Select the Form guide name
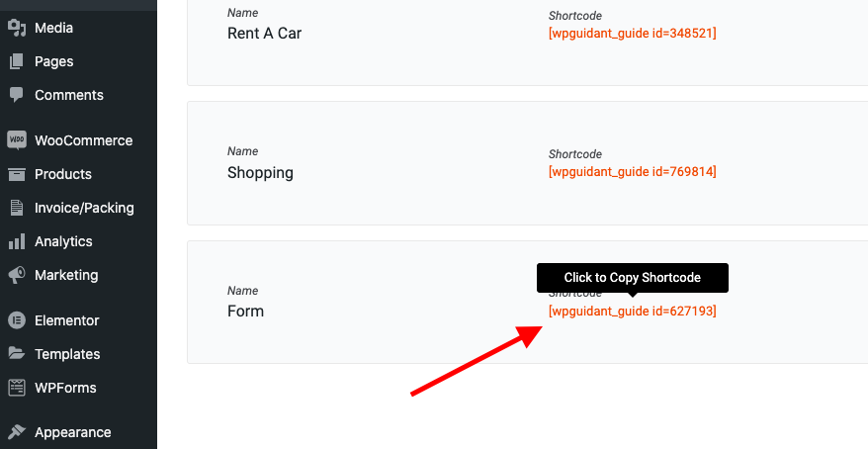The image size is (868, 449). tap(245, 312)
